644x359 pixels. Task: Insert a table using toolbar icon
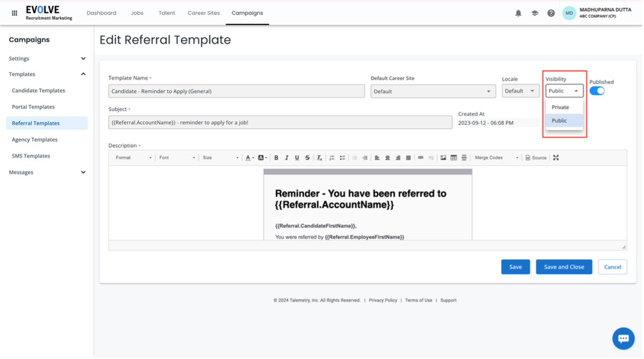coord(453,157)
